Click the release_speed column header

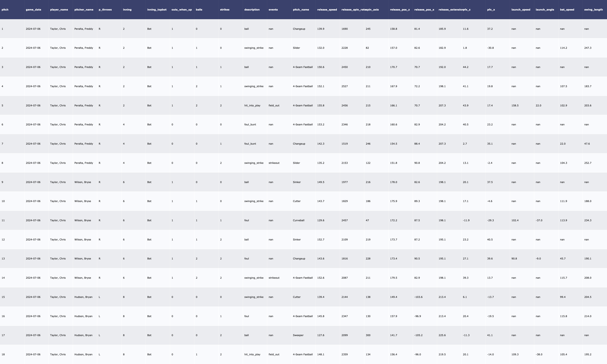tap(327, 10)
